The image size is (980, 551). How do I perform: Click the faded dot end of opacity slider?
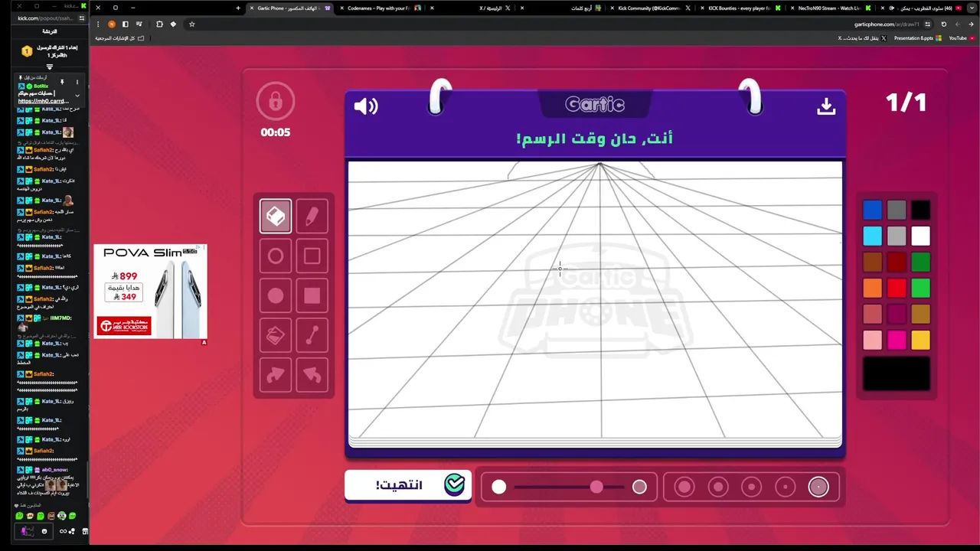click(639, 487)
